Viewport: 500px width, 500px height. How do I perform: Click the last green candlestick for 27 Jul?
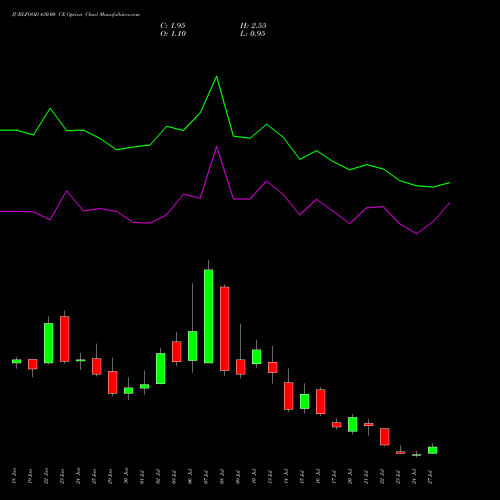(x=433, y=450)
